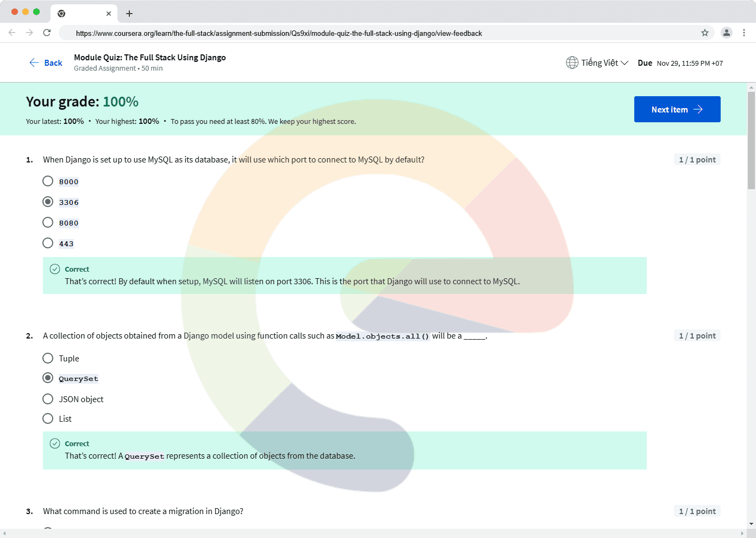Close the window with the red button

tap(15, 11)
